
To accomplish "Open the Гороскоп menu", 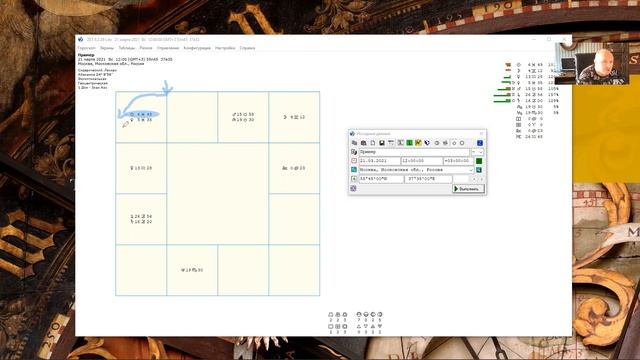I will [x=86, y=48].
